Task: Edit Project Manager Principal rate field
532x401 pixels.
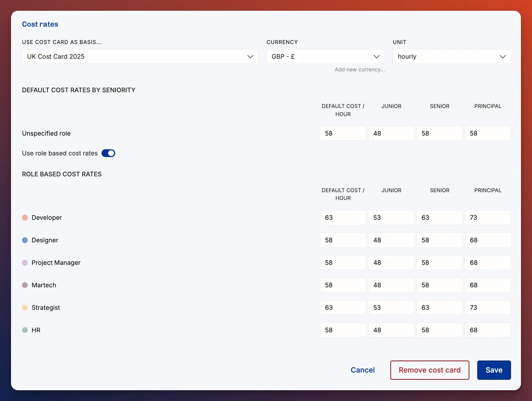Action: [488, 263]
